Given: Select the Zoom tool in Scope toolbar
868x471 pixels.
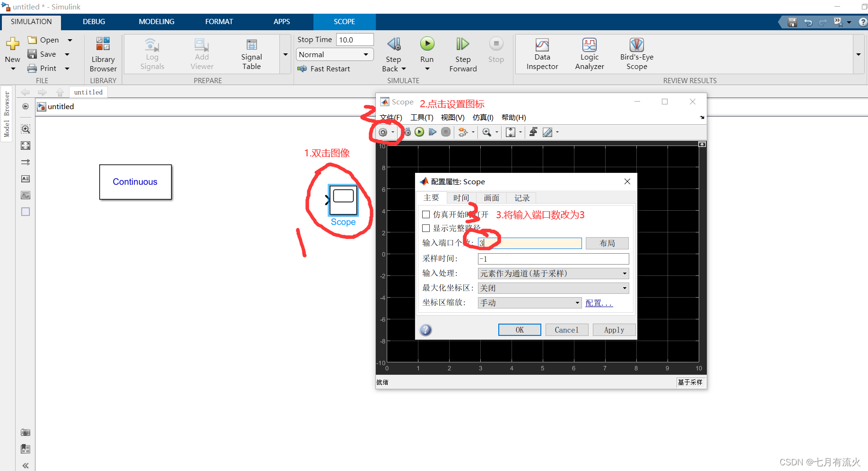Looking at the screenshot, I should point(486,132).
